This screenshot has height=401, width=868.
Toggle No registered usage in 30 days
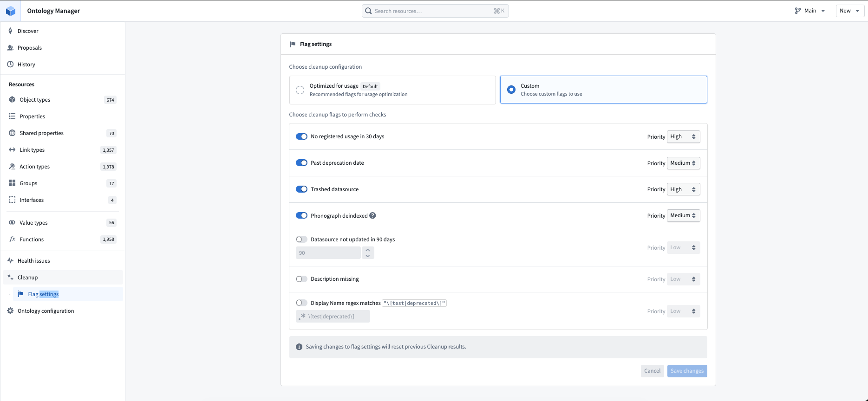click(x=301, y=136)
